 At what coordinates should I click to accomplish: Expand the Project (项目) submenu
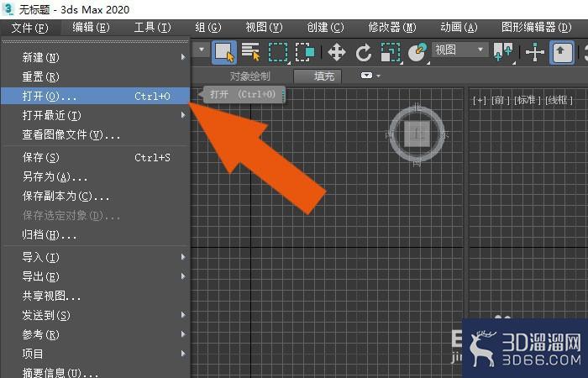[95, 354]
